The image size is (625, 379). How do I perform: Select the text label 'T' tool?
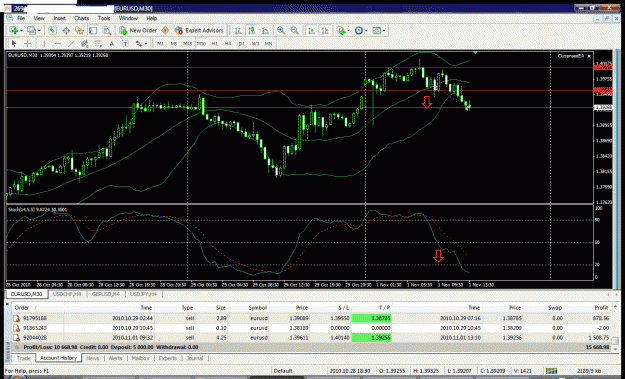pyautogui.click(x=125, y=43)
